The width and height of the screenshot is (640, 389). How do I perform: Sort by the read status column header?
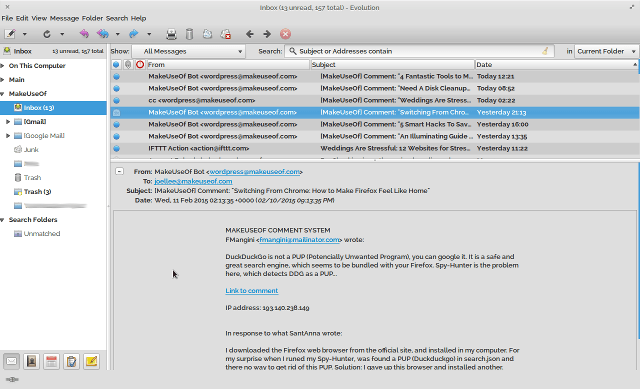point(116,64)
